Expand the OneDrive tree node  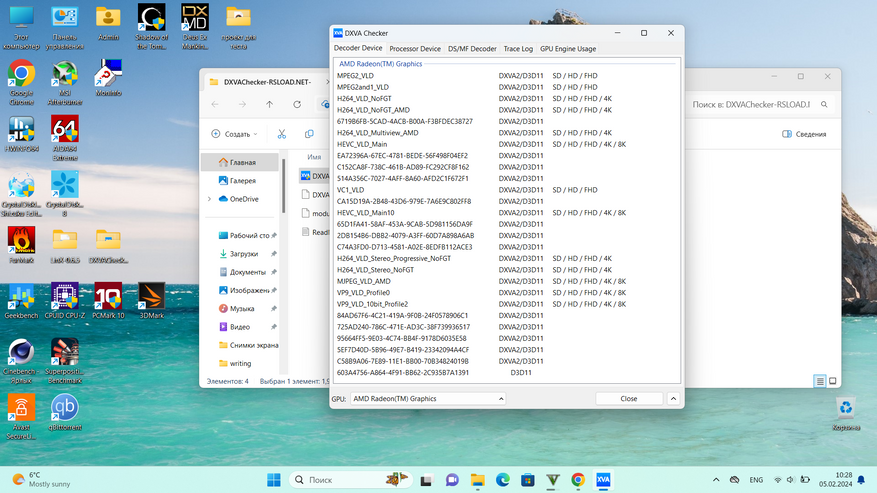[x=209, y=199]
